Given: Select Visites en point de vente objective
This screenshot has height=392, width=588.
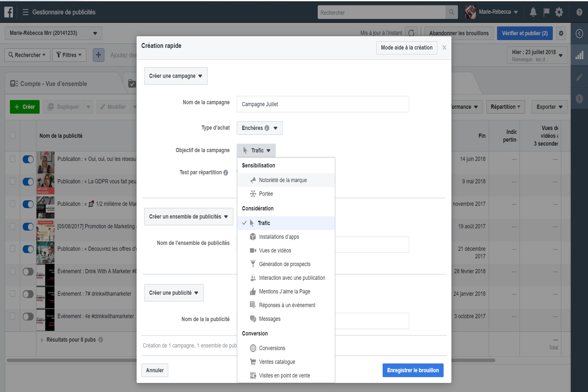Looking at the screenshot, I should tap(286, 376).
